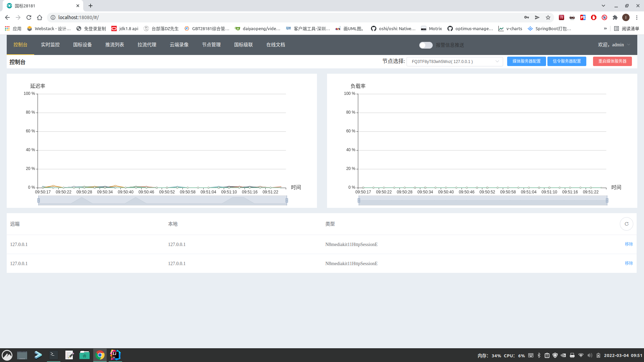
Task: Open the 国标设备 menu item
Action: (x=83, y=45)
